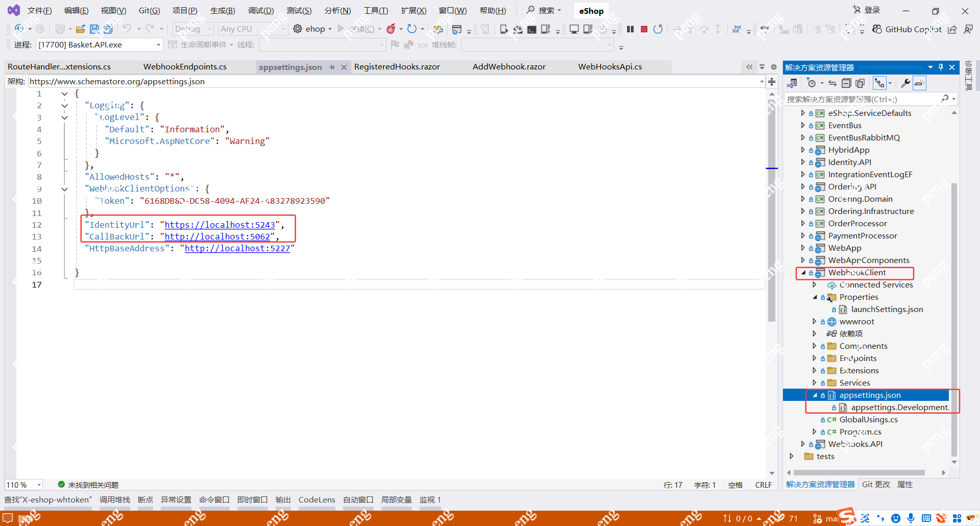Open the 文件(F) menu
Viewport: 980px width, 526px height.
pos(40,11)
